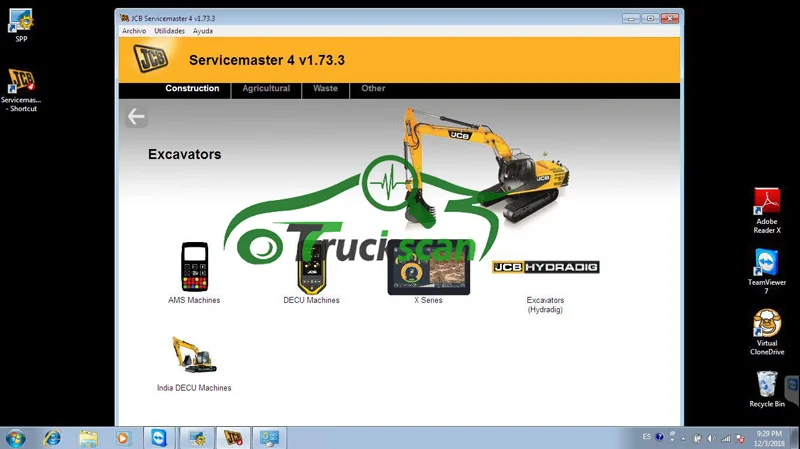The width and height of the screenshot is (800, 449).
Task: Open Virtual CloneDrive desktop icon
Action: pyautogui.click(x=767, y=332)
